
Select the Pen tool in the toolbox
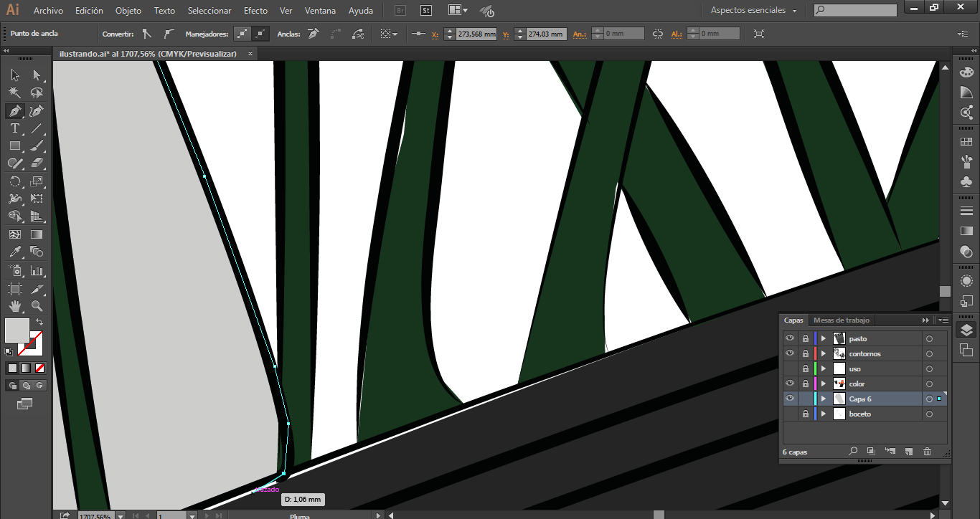14,111
